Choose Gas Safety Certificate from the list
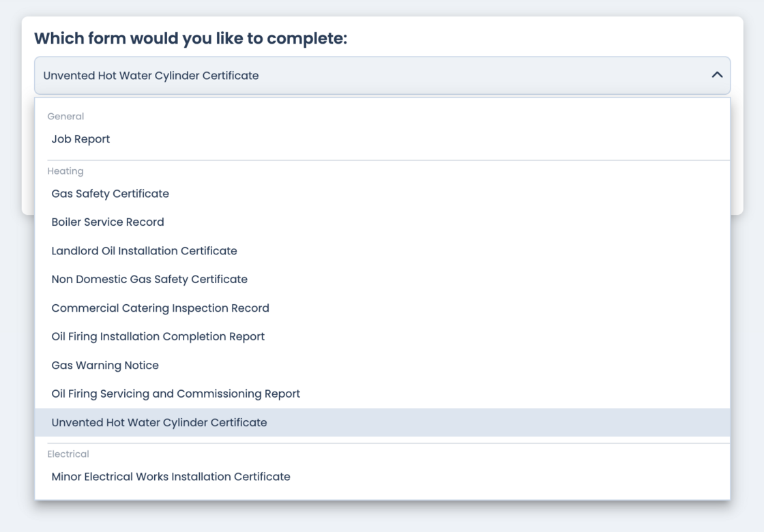This screenshot has height=532, width=764. pos(110,194)
